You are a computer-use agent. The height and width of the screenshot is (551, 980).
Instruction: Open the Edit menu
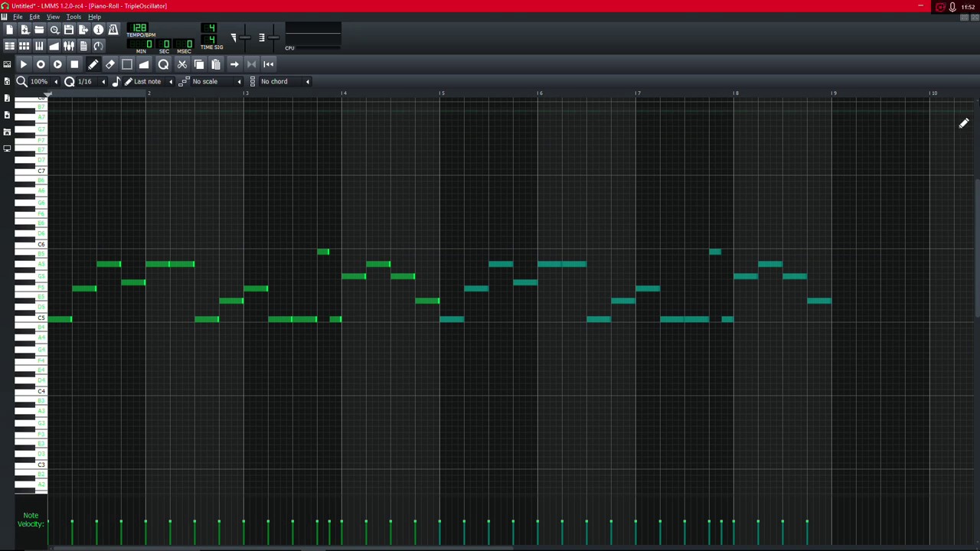34,17
